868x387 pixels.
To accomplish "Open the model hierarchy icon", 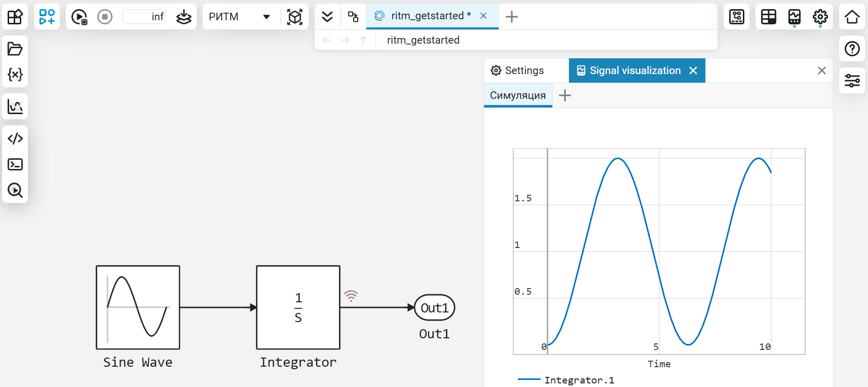I will pos(353,17).
